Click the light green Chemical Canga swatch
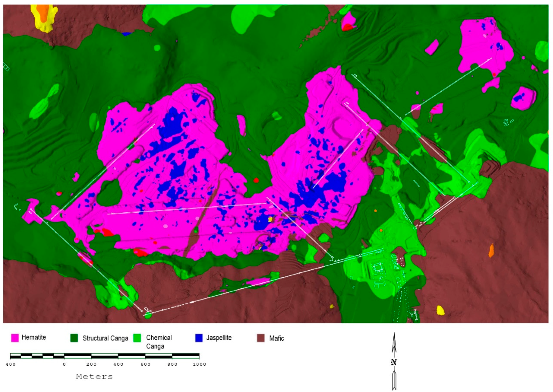This screenshot has width=553, height=392. point(137,338)
